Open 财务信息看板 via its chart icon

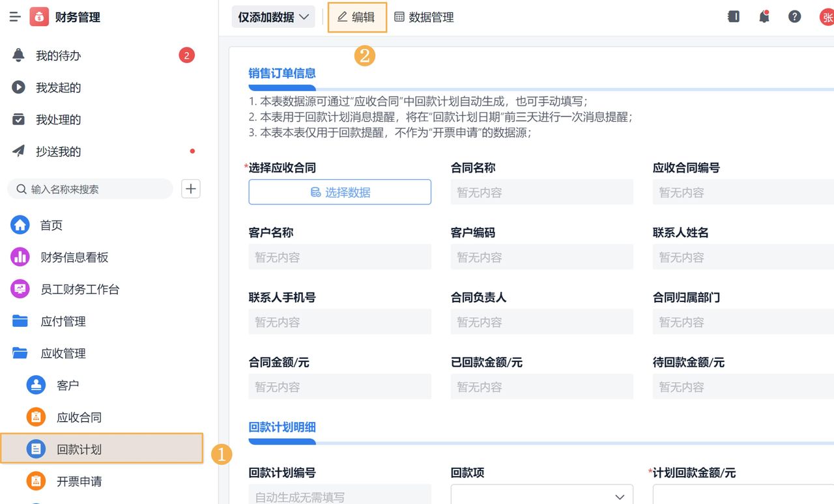point(19,257)
